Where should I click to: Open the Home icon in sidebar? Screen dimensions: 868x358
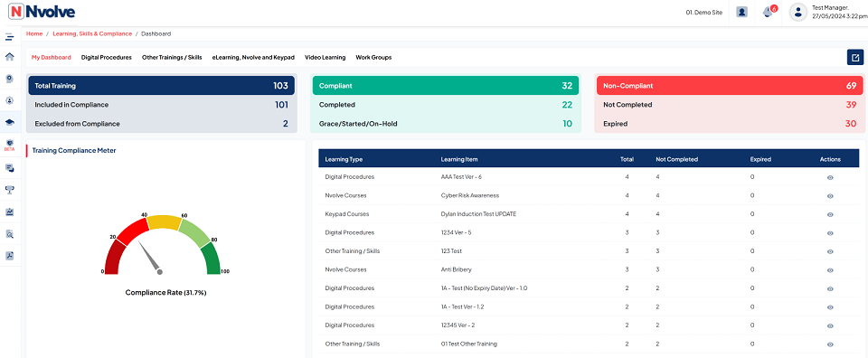[9, 56]
